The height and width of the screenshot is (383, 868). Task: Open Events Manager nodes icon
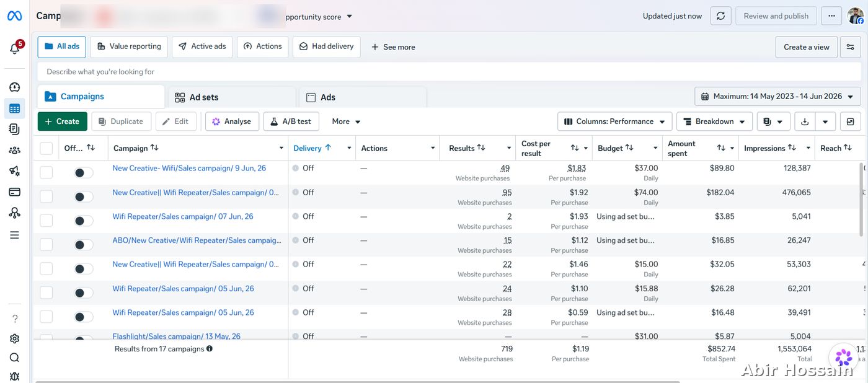(14, 213)
